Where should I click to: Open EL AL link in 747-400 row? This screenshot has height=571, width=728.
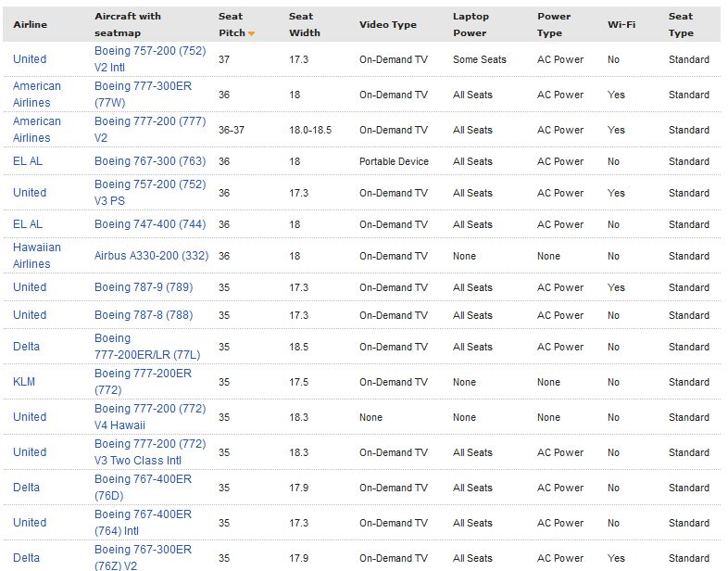[28, 224]
